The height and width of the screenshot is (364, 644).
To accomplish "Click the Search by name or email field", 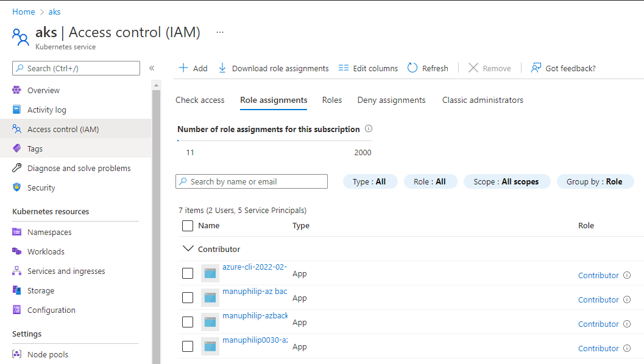I will point(251,181).
